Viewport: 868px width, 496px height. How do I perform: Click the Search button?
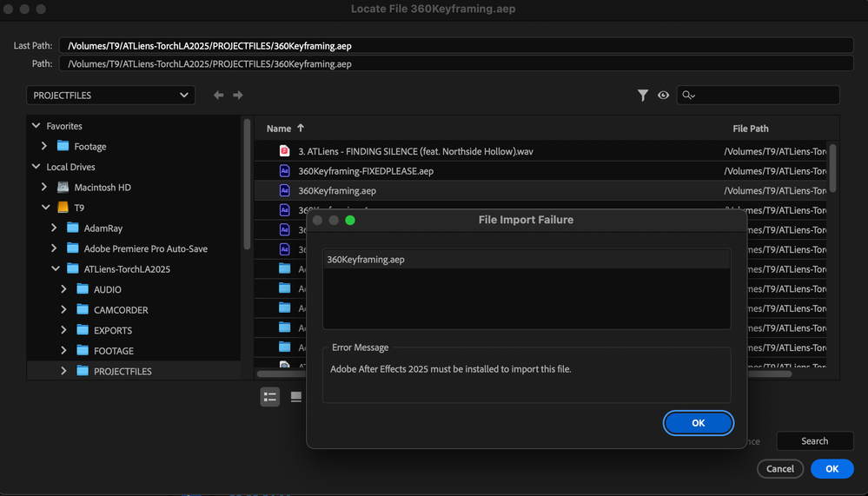tap(815, 441)
